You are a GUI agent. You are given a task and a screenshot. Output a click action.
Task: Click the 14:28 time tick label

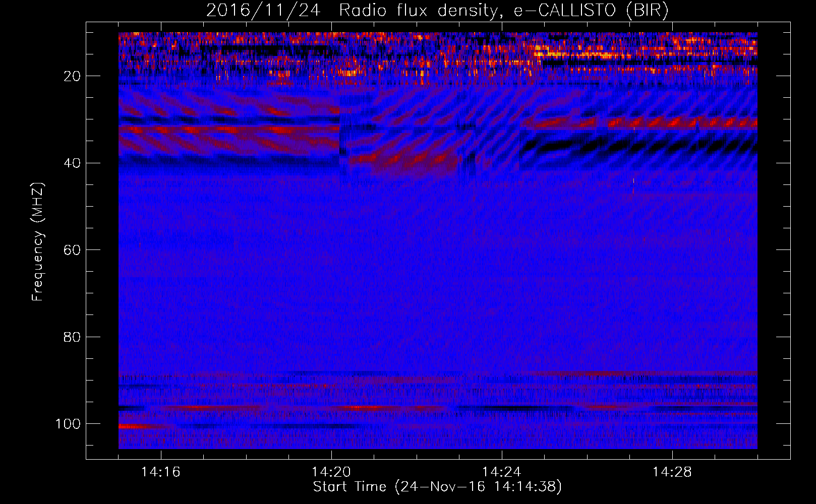672,472
